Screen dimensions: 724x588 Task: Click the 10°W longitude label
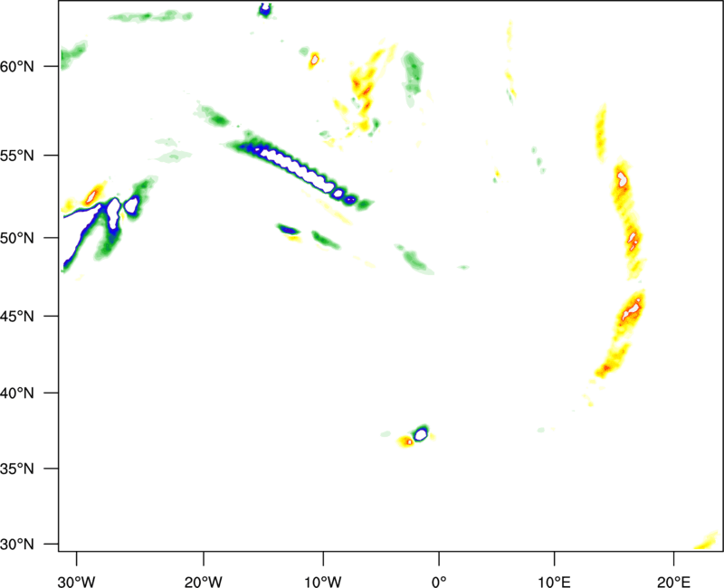coord(323,582)
